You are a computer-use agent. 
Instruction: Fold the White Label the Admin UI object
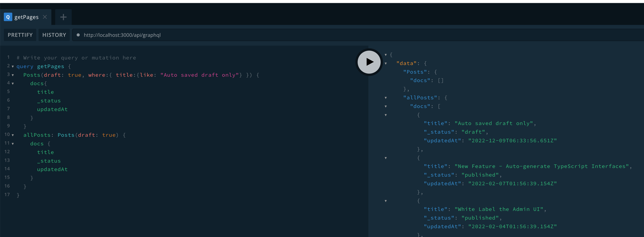[386, 201]
